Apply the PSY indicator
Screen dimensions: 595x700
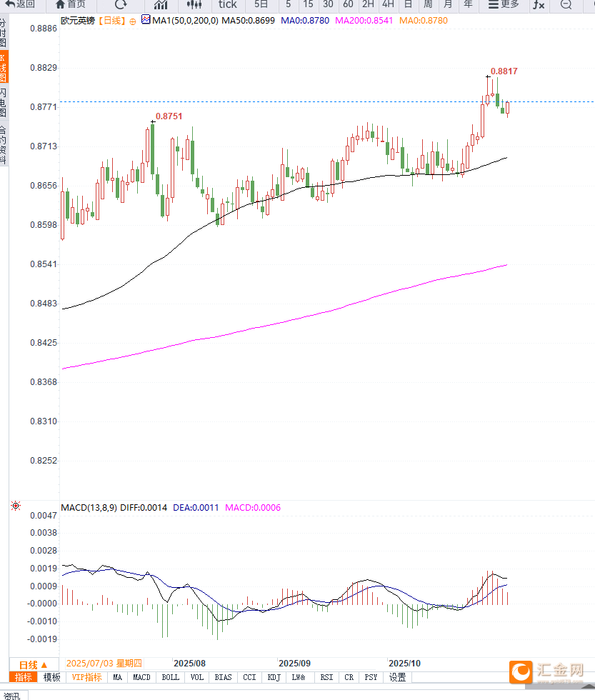click(x=371, y=677)
